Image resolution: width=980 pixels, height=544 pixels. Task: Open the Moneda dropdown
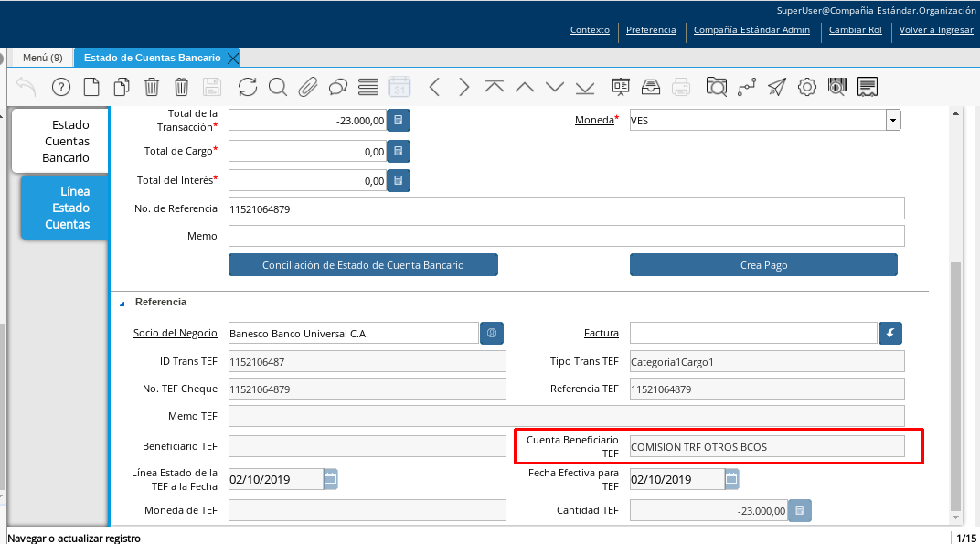[x=892, y=121]
